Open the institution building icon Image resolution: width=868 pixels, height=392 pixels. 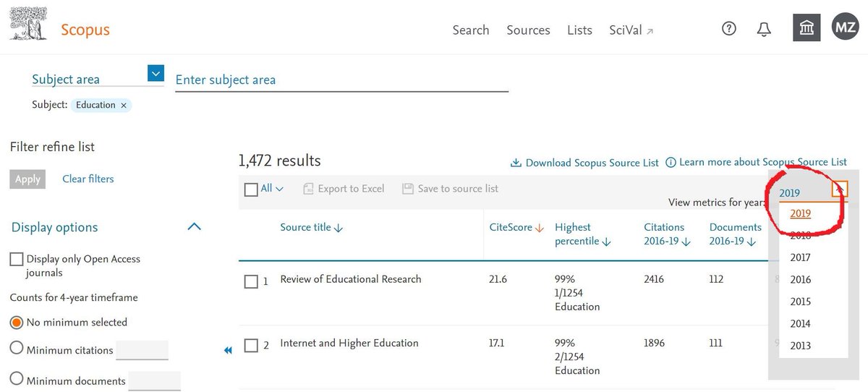(x=806, y=28)
